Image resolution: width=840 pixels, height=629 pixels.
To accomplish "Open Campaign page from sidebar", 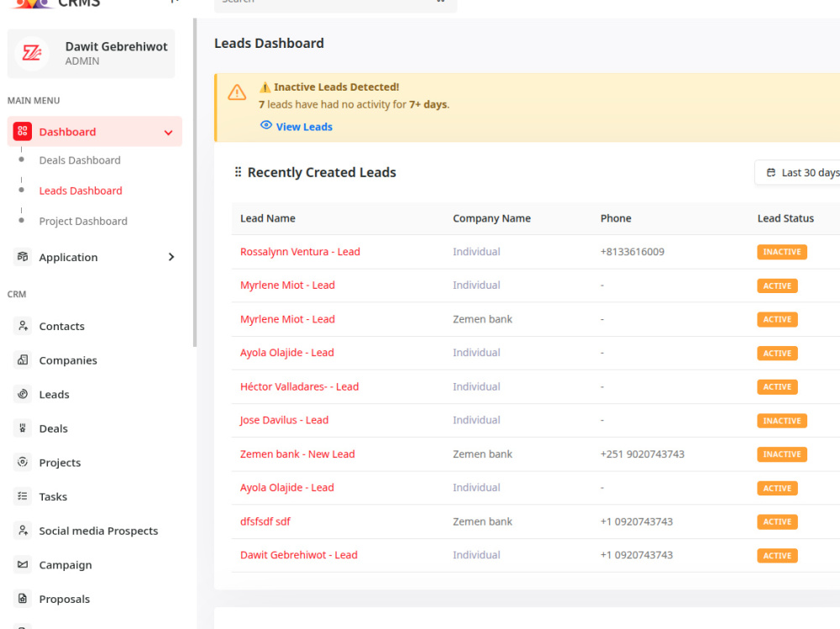I will 66,564.
